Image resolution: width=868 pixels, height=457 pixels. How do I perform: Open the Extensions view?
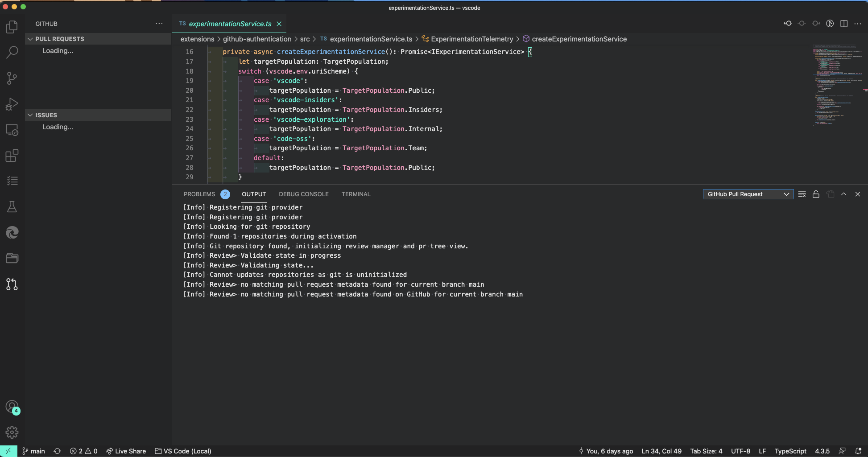tap(12, 155)
